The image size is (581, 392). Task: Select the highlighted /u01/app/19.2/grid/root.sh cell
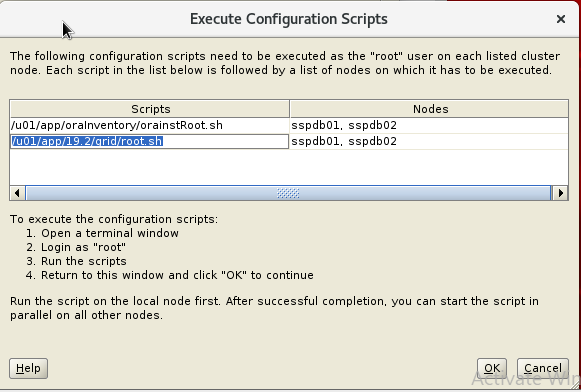[150, 141]
